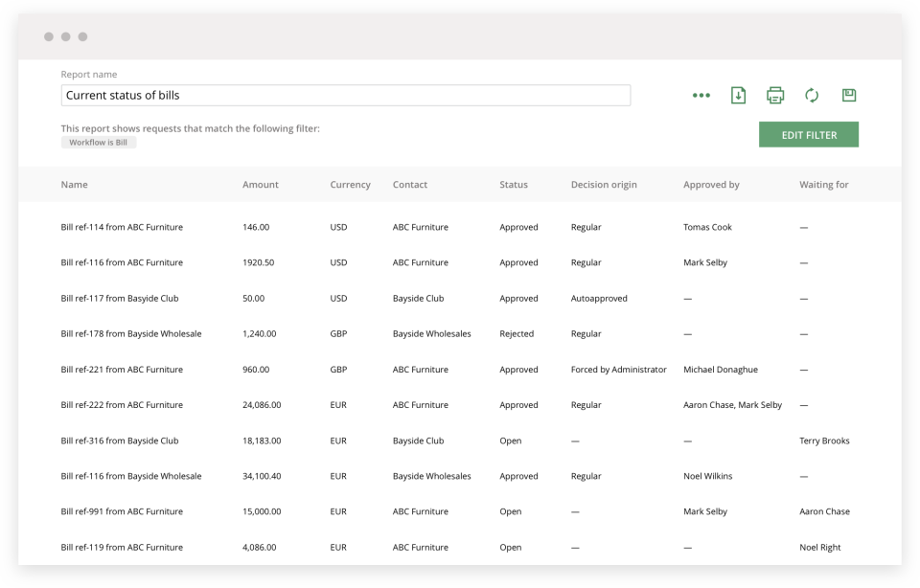The image size is (920, 588).
Task: Edit the report name field
Action: (345, 95)
